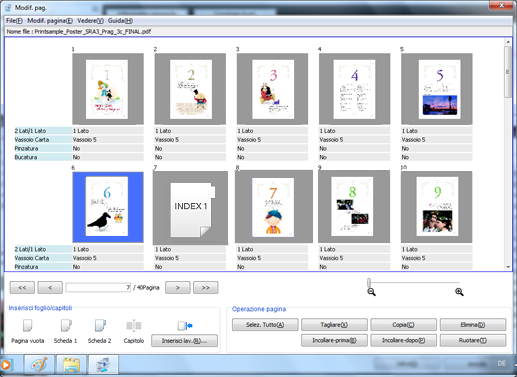Click the Nome file text line
This screenshot has width=517, height=377.
[x=79, y=32]
